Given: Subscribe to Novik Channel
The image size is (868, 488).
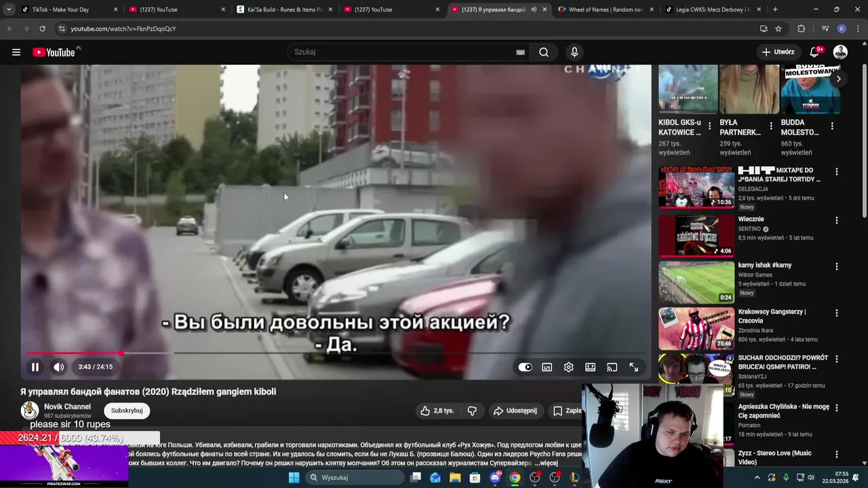Looking at the screenshot, I should [127, 411].
